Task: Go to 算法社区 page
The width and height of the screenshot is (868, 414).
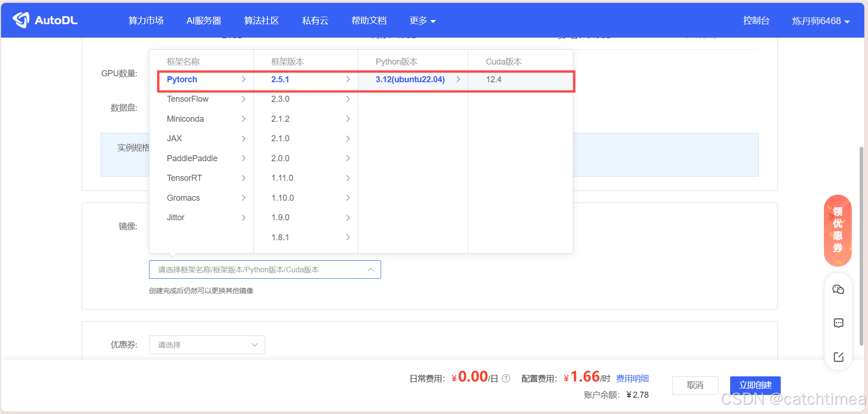Action: pos(261,20)
